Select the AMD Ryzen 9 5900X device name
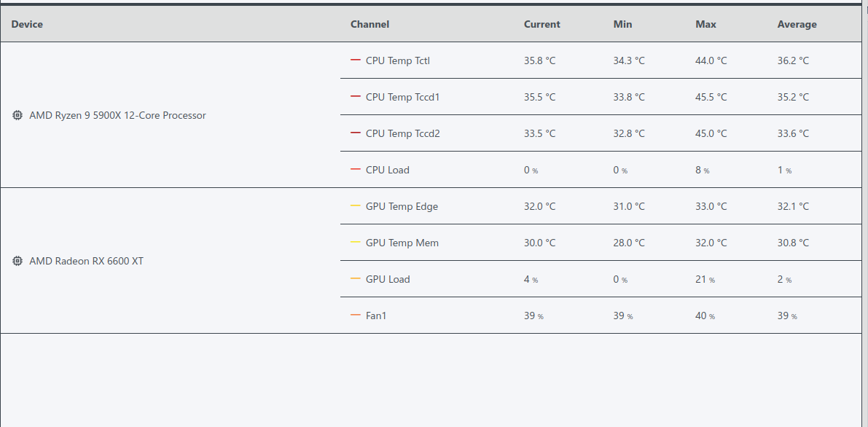868x427 pixels. [117, 116]
